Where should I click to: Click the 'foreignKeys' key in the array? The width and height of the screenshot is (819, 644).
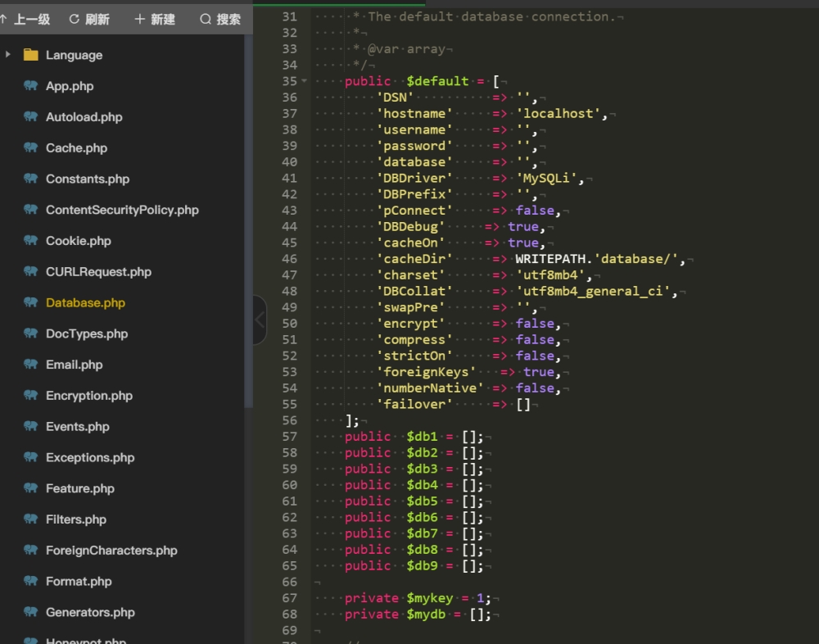pyautogui.click(x=426, y=372)
